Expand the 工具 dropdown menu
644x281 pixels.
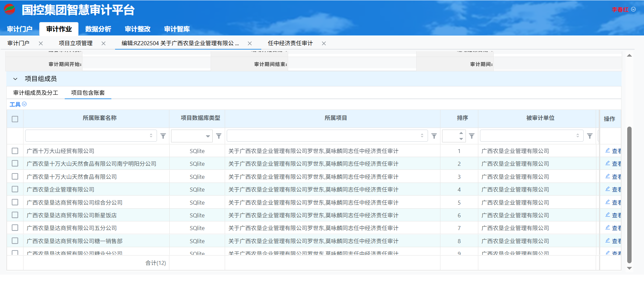pyautogui.click(x=18, y=104)
